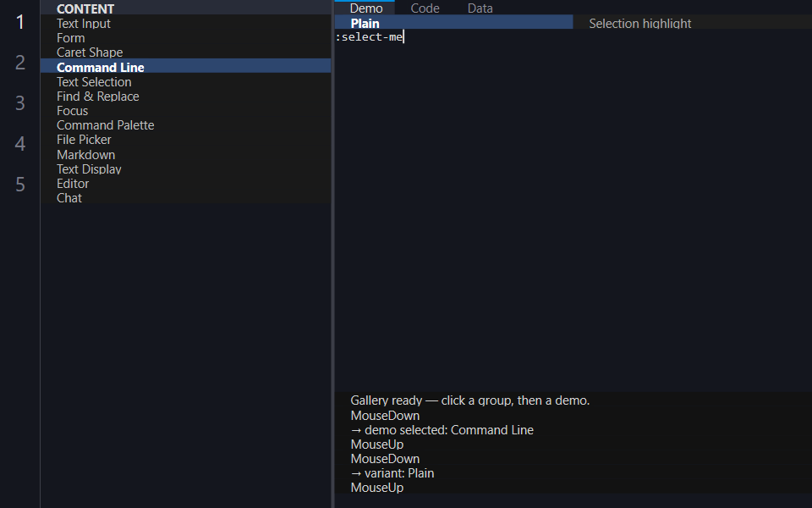Open the Text Display demo
The width and height of the screenshot is (812, 508).
click(185, 169)
